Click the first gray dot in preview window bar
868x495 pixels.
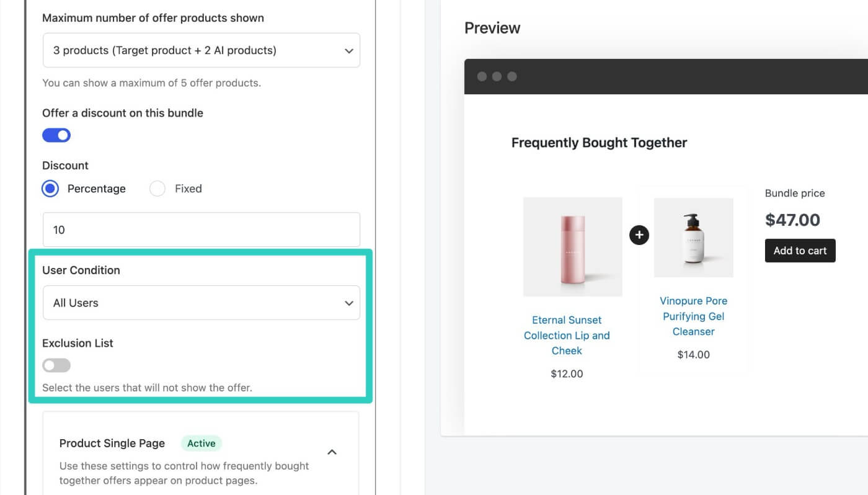tap(482, 76)
